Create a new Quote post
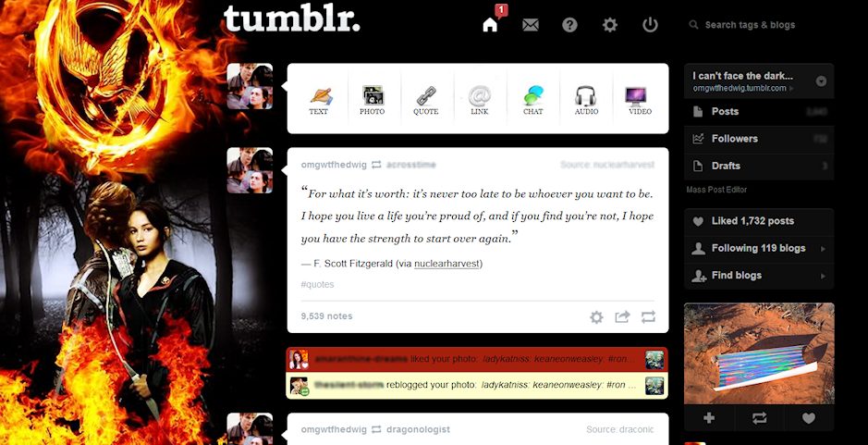868x445 pixels. click(426, 100)
